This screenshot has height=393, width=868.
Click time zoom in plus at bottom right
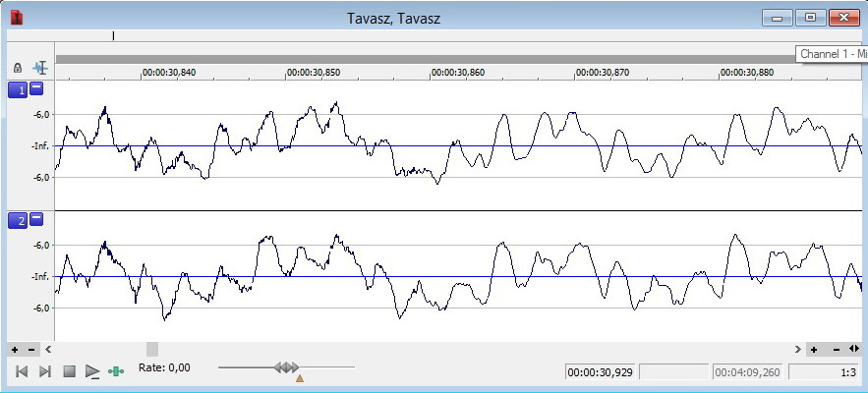(x=814, y=349)
